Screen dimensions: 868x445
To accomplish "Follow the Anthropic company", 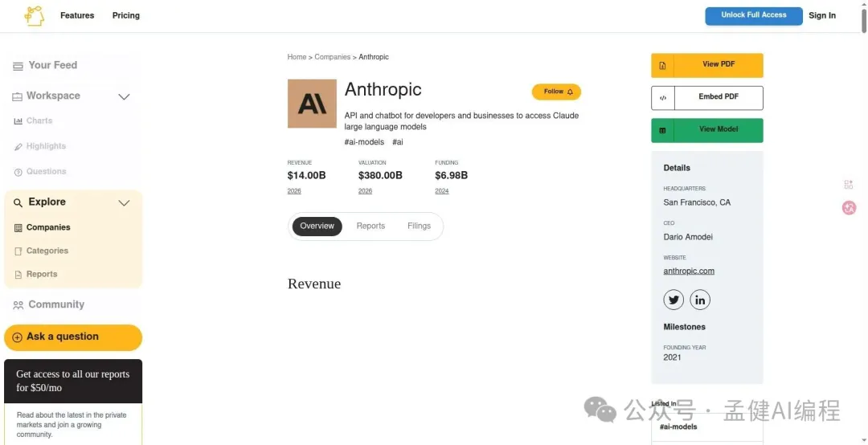I will coord(556,92).
